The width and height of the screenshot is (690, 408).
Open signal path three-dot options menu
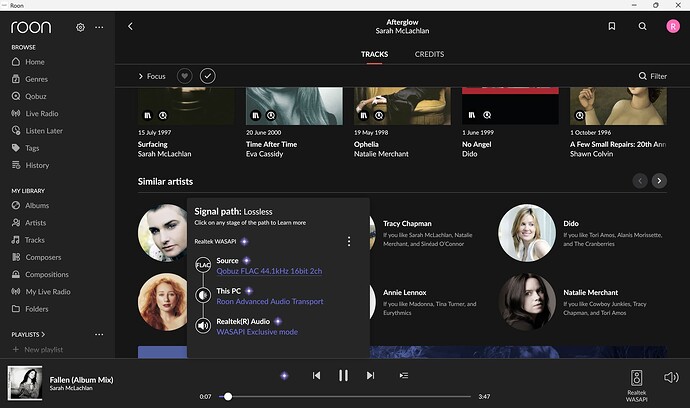[x=348, y=241]
